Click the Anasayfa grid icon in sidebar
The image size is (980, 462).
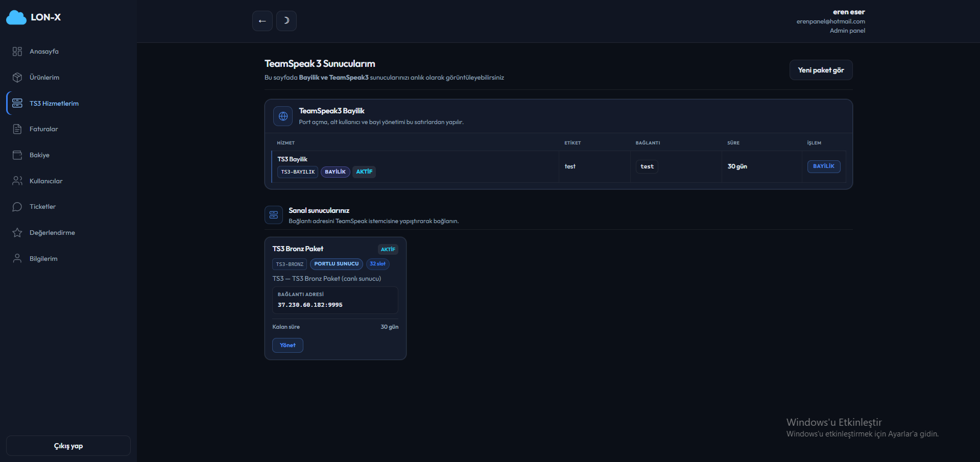click(17, 52)
